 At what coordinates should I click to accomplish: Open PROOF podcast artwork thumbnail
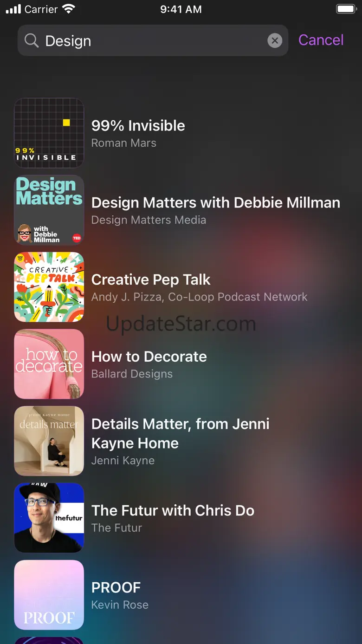[x=49, y=595]
